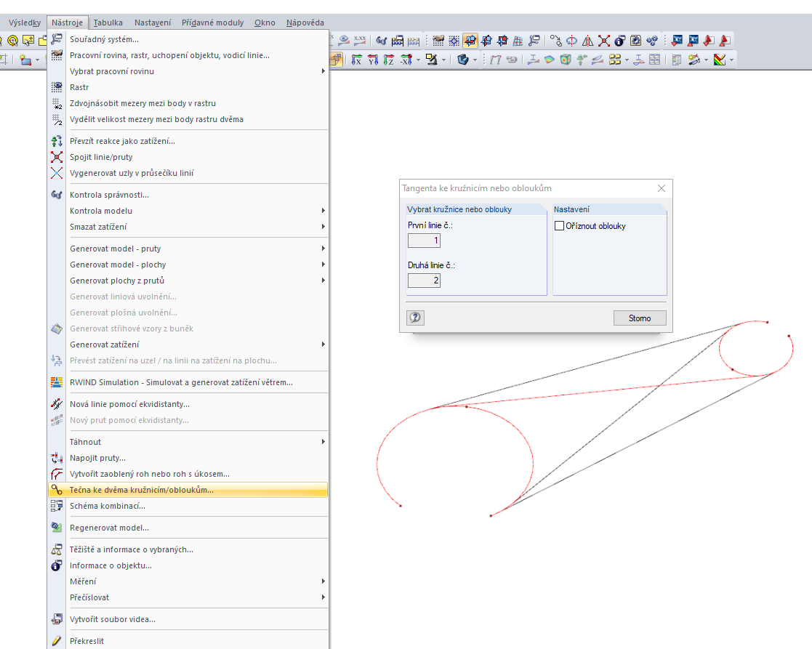Click the mirror toolbar icon
The height and width of the screenshot is (649, 812).
pyautogui.click(x=588, y=41)
